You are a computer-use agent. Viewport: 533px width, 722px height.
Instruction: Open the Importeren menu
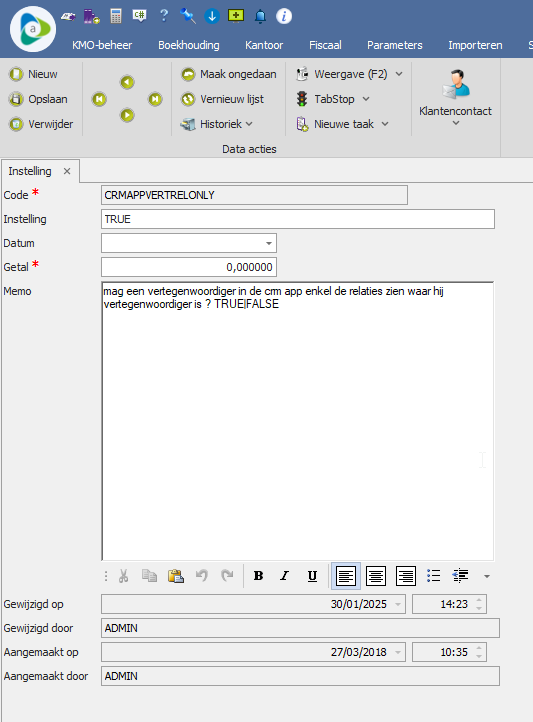pyautogui.click(x=475, y=45)
